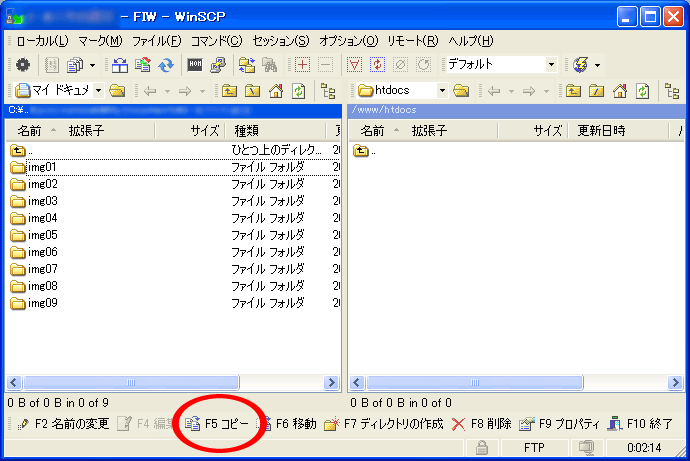Toggle the local directory tree icon
Image resolution: width=690 pixels, height=461 pixels.
(x=328, y=91)
